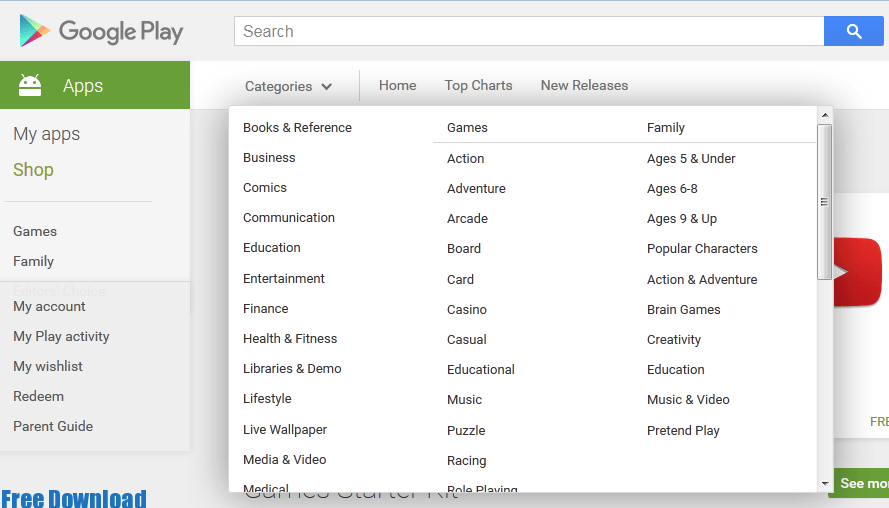Select the Communication category
This screenshot has width=889, height=508.
pyautogui.click(x=289, y=218)
